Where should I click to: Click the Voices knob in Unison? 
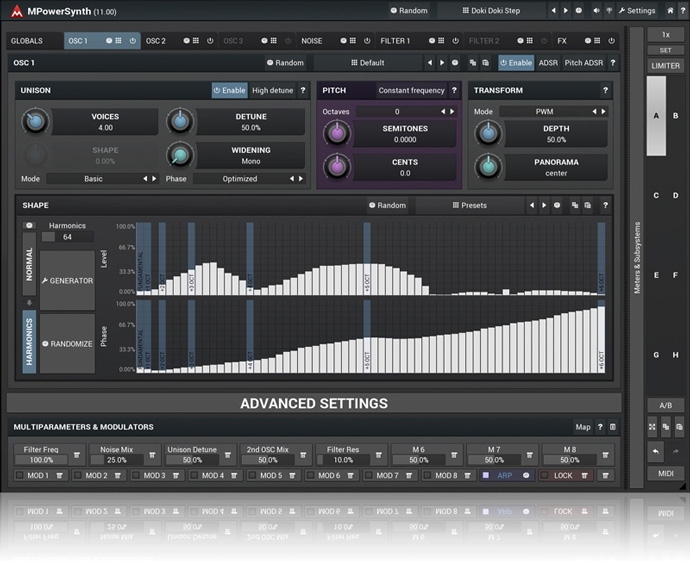point(35,122)
